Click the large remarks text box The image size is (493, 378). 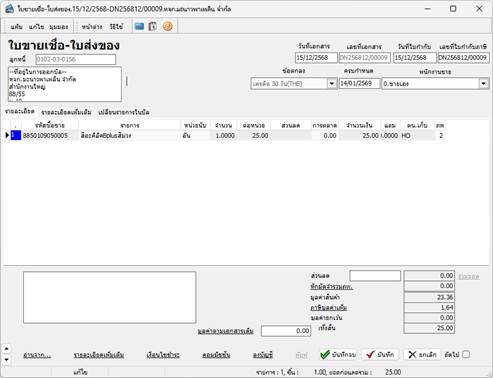(110, 297)
